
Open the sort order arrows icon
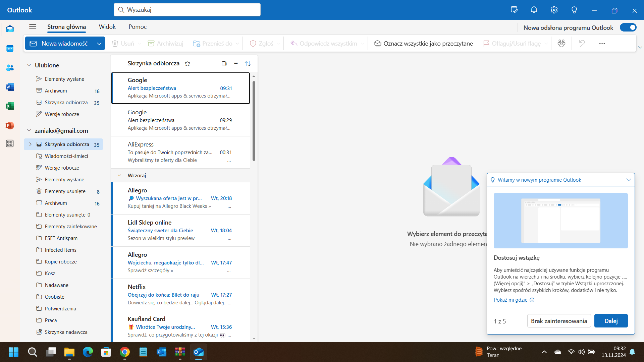point(248,64)
